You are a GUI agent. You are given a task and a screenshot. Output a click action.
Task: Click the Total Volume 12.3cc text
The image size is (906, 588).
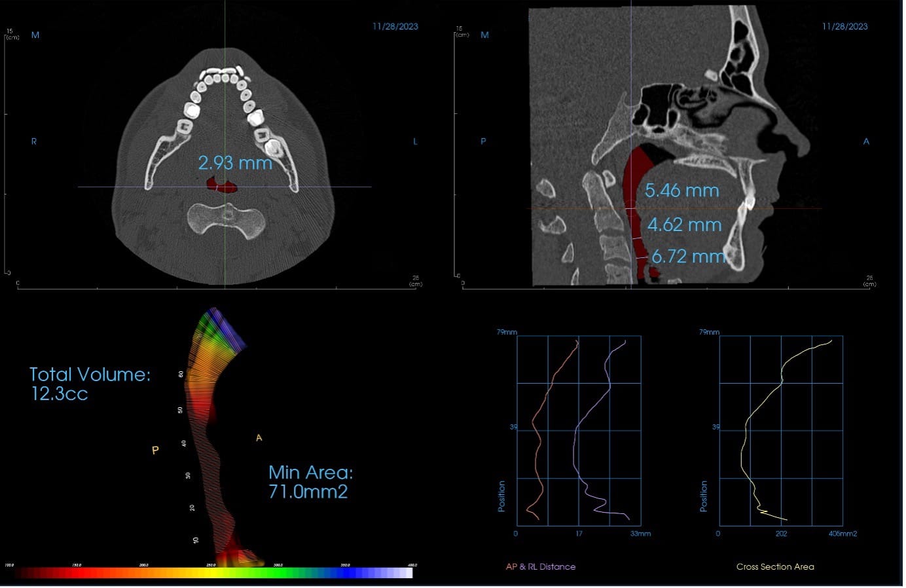pos(90,383)
